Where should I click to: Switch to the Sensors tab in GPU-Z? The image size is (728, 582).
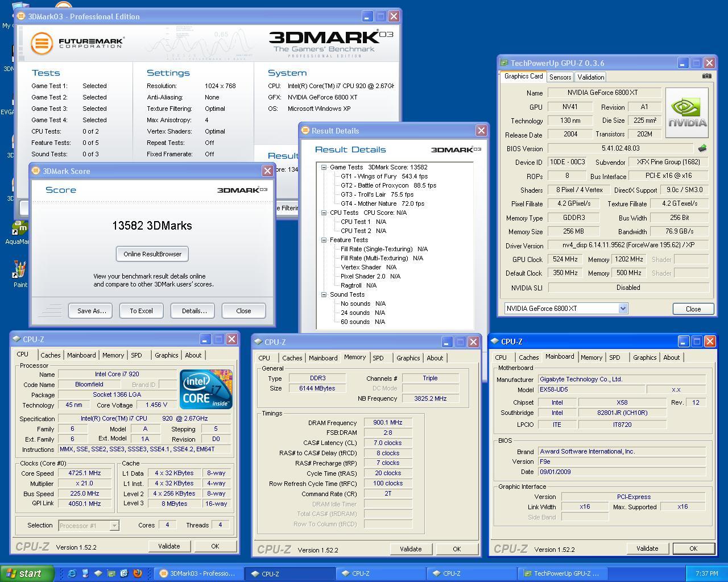point(560,77)
